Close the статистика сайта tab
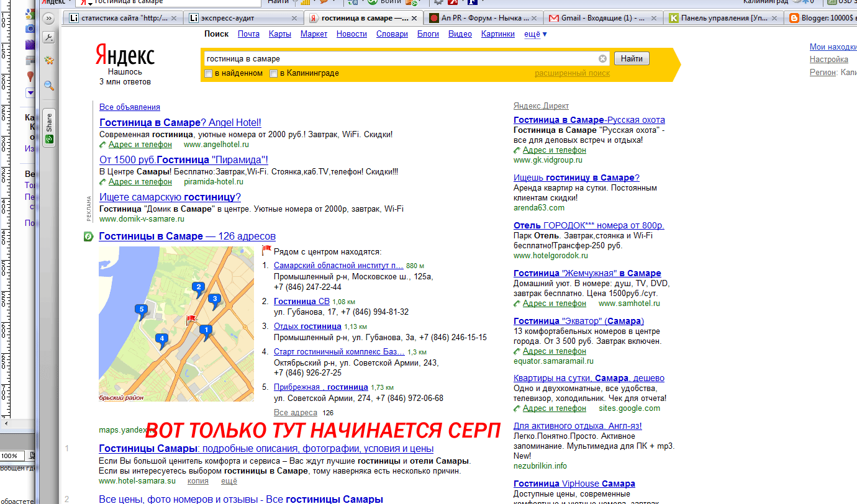 point(174,19)
